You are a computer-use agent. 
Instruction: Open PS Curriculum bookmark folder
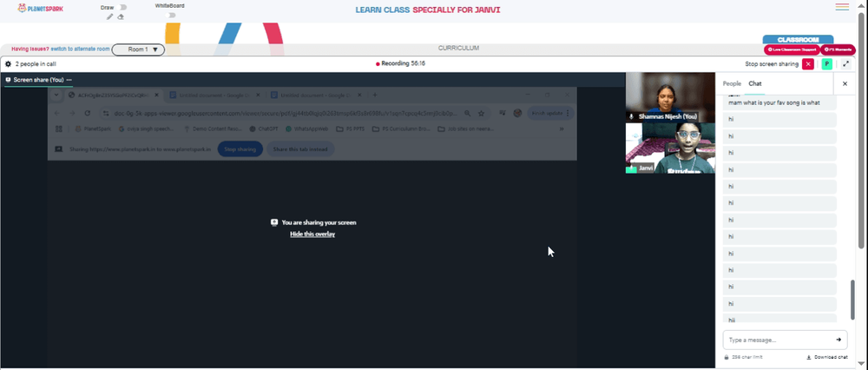tap(403, 129)
